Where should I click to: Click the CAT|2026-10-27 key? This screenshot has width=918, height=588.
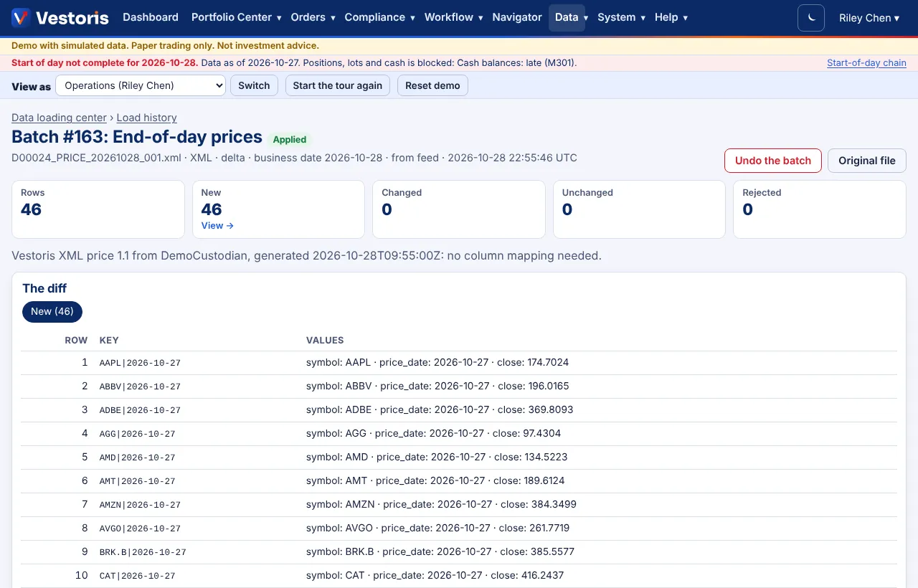(x=137, y=576)
